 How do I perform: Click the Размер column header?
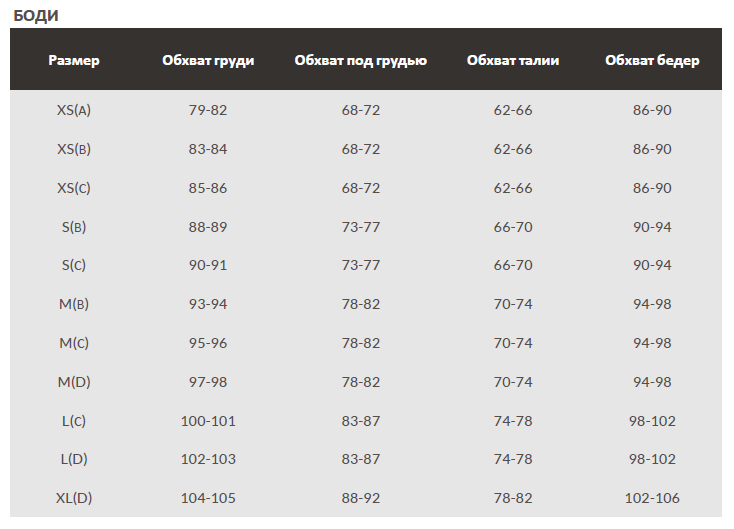(x=74, y=60)
